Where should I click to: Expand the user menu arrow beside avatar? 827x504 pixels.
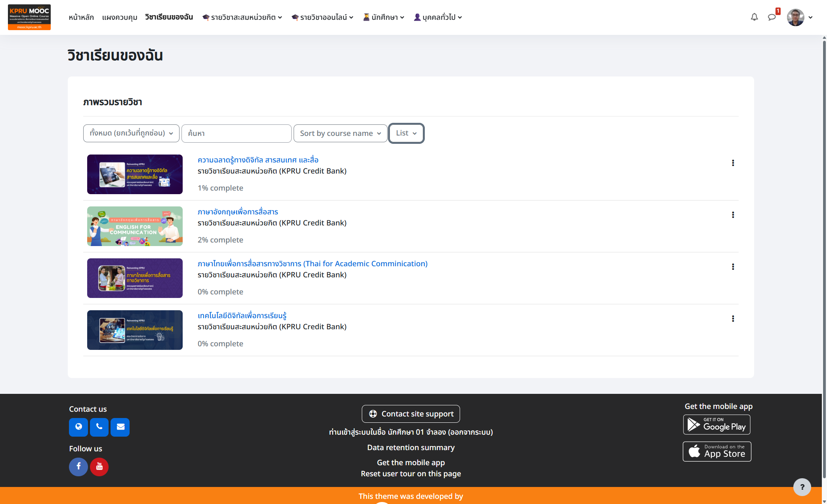(x=810, y=17)
